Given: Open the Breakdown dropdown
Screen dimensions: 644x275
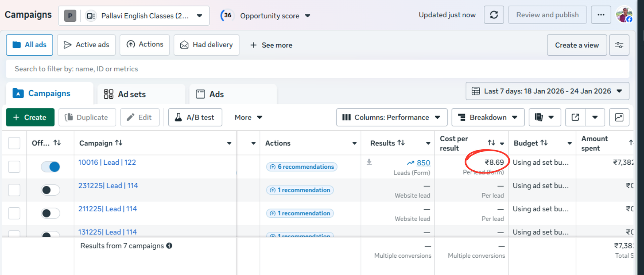Looking at the screenshot, I should [488, 117].
